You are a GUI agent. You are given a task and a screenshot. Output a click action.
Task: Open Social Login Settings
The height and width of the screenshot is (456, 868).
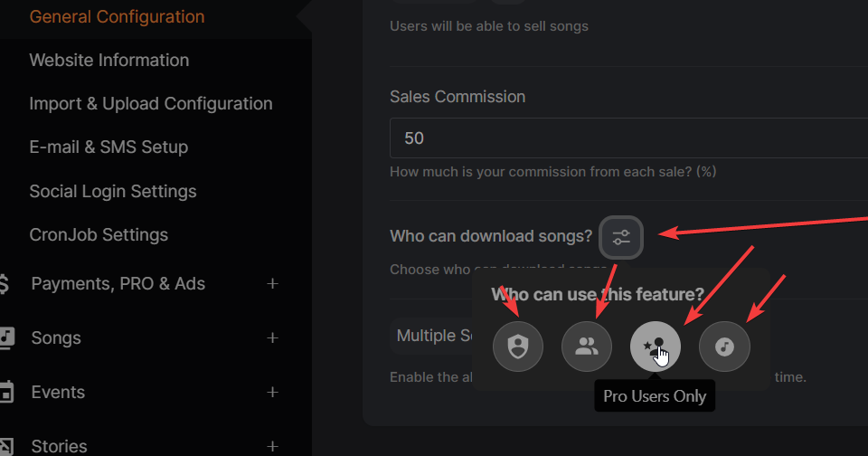(x=113, y=191)
